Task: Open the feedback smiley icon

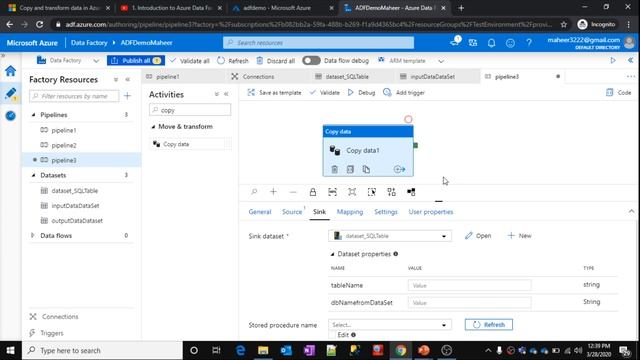Action: point(510,43)
